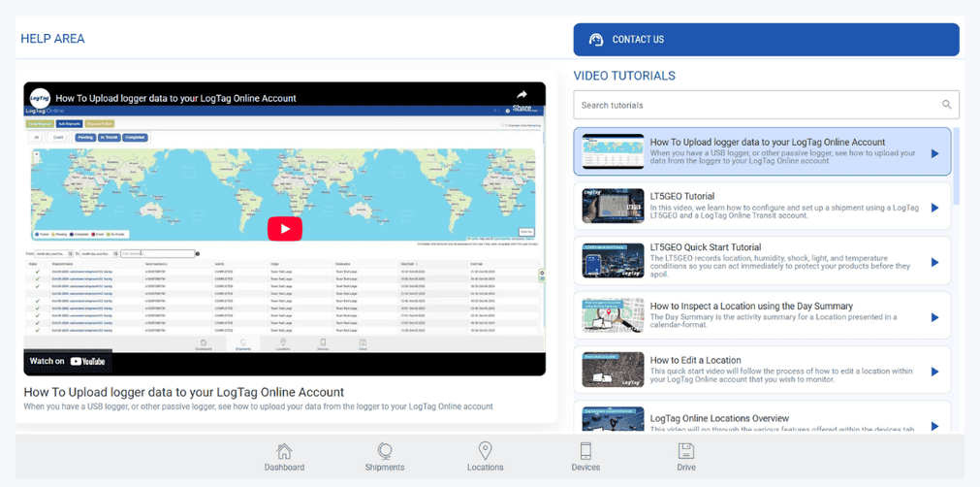Image resolution: width=980 pixels, height=487 pixels.
Task: Click the YouTube share arrow icon
Action: (x=522, y=95)
